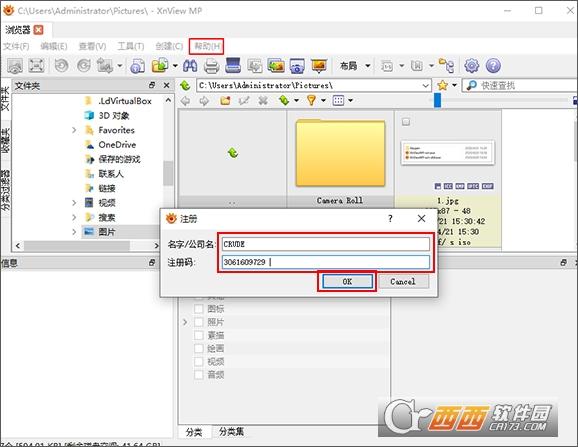Click the forward navigation arrow

pos(204,101)
